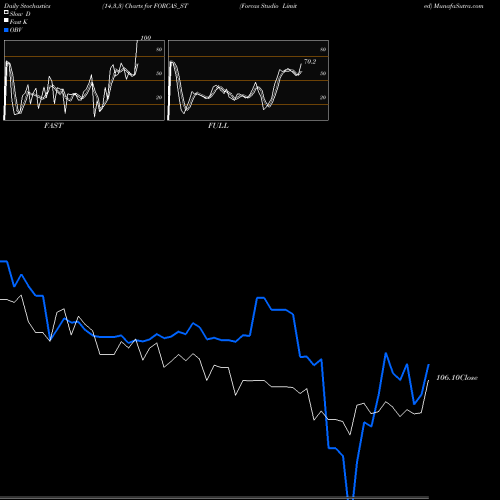Click the 50 axis label in FULL chart

point(323,74)
